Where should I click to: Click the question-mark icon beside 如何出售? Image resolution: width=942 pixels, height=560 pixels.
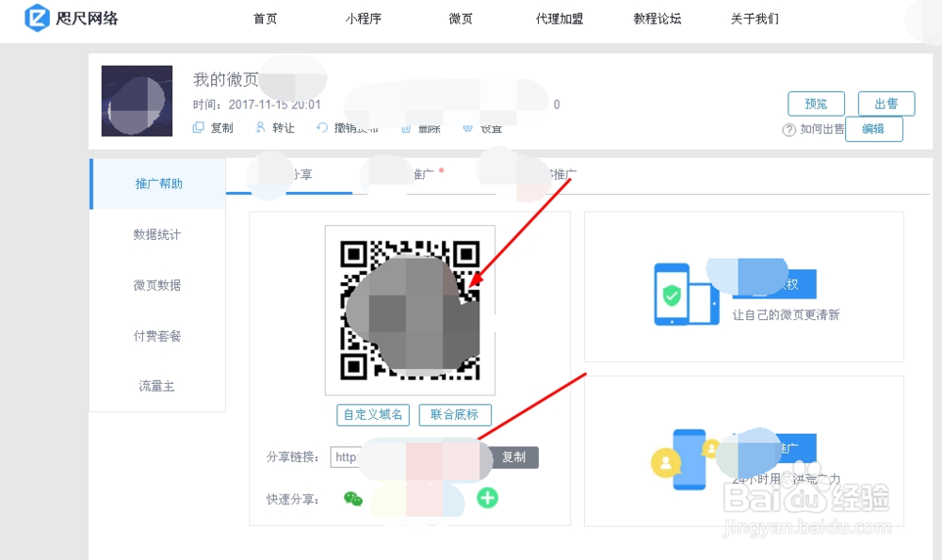point(789,129)
